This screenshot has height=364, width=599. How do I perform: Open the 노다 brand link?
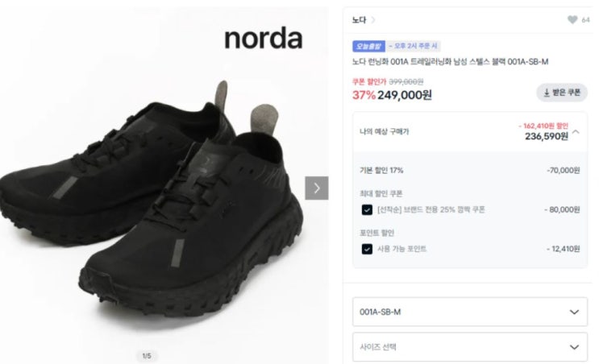click(x=359, y=20)
